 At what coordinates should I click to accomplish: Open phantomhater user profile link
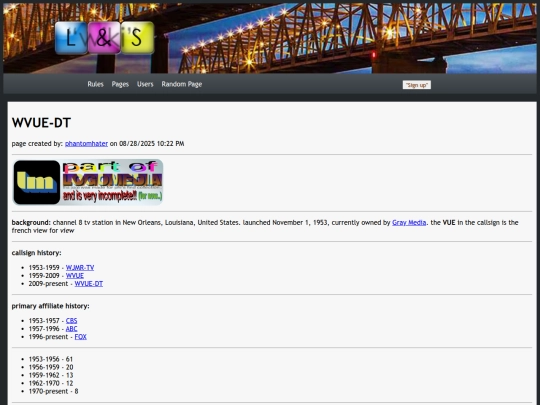coord(86,144)
